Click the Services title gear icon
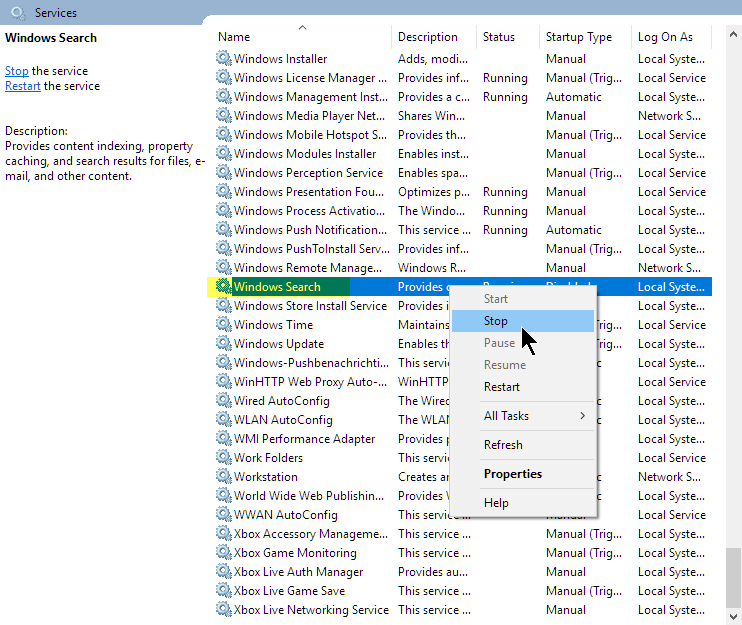Viewport: 742px width, 625px height. [17, 13]
